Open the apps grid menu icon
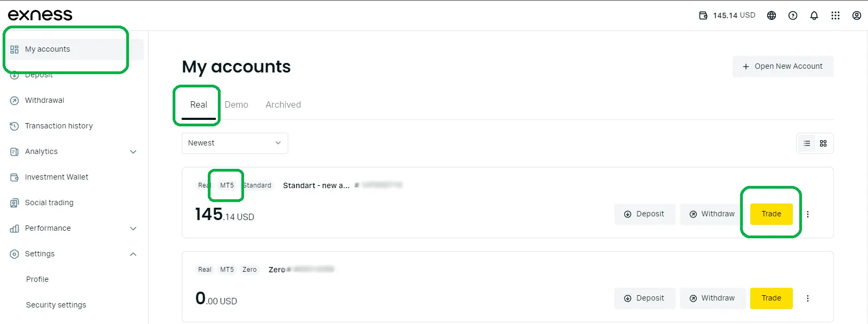Viewport: 868px width, 324px height. [835, 15]
